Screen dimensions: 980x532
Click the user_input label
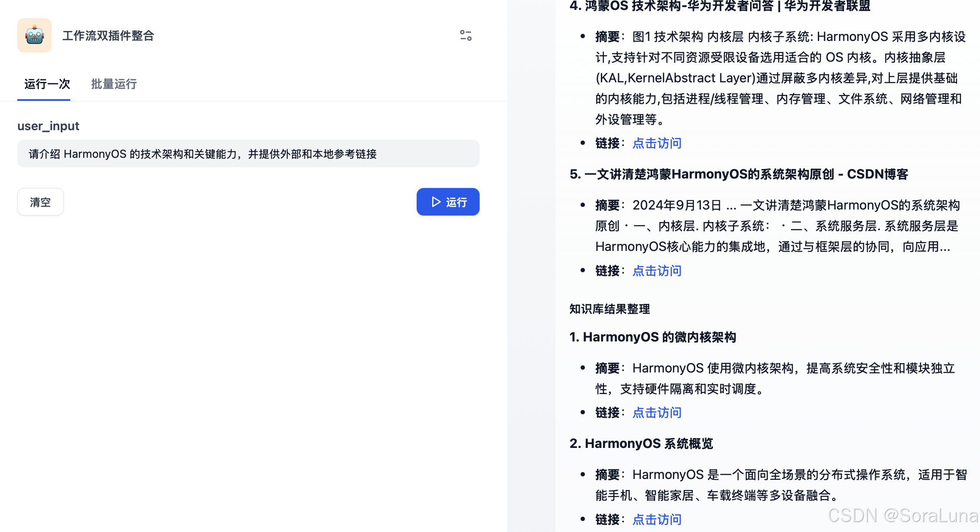(48, 126)
